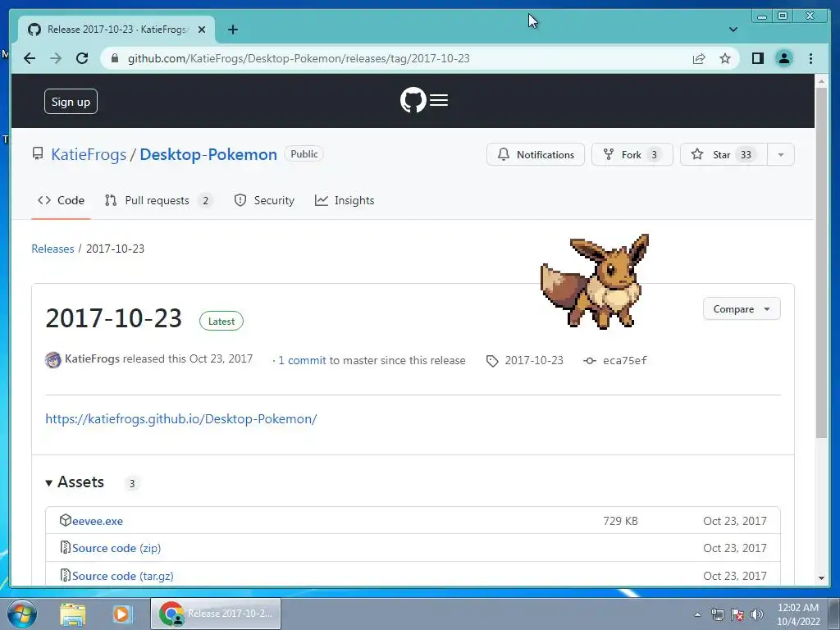The width and height of the screenshot is (840, 630).
Task: Open Chrome three-dot menu
Action: [x=810, y=58]
